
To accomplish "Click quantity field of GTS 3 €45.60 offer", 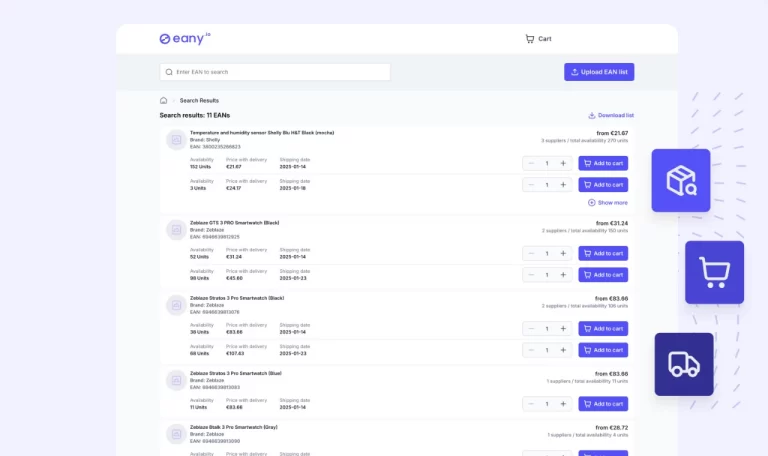I will tap(547, 275).
